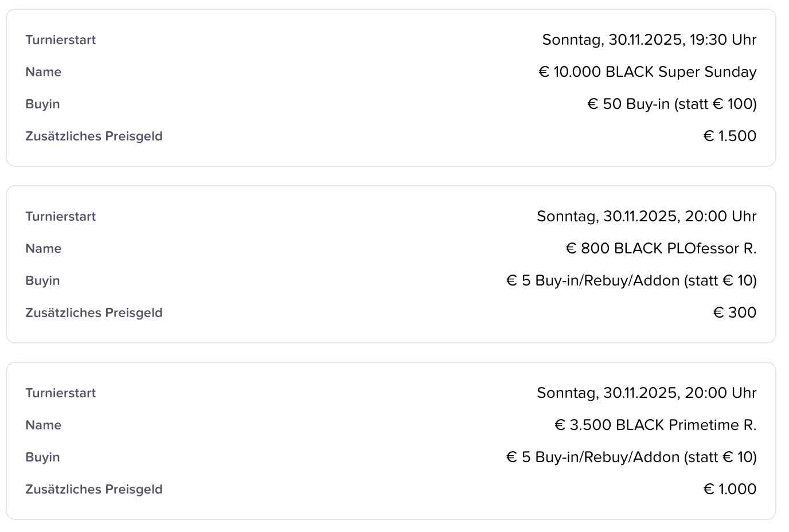Viewport: 789px width, 532px height.
Task: Click the 'Name' label in the Super Sunday card
Action: [44, 72]
